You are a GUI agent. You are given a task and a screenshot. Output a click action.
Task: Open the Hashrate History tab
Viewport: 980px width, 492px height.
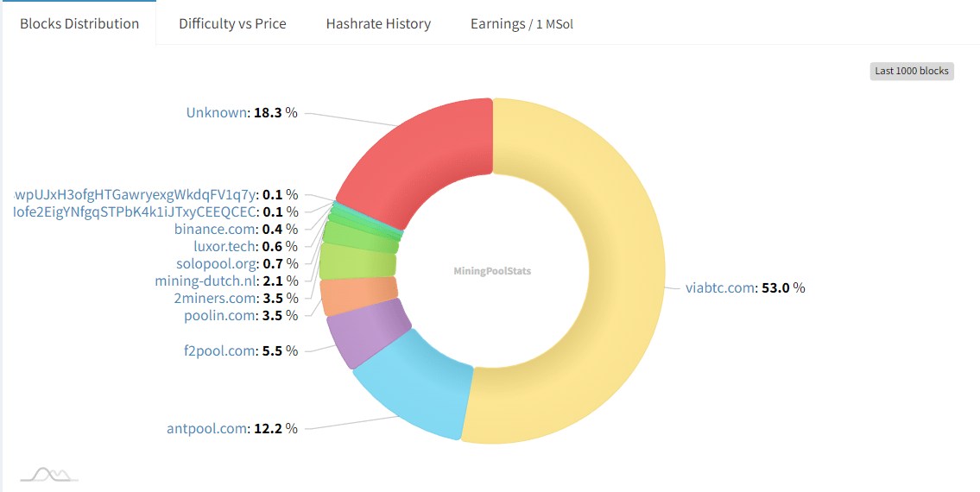tap(378, 24)
